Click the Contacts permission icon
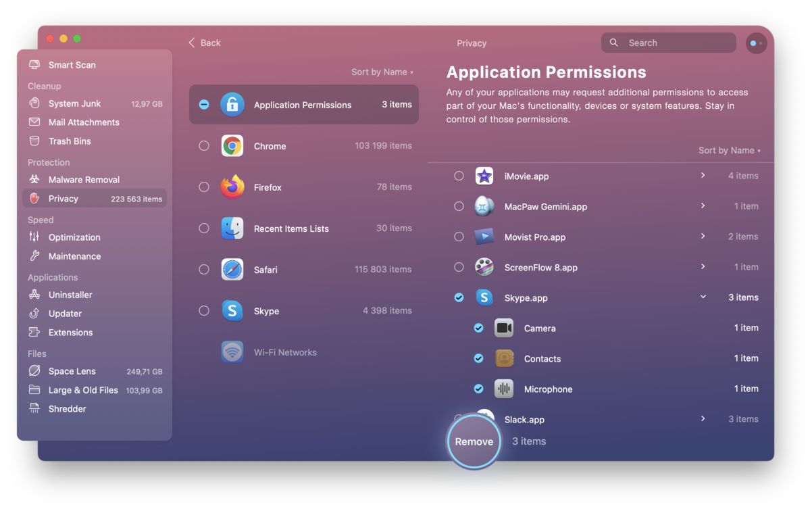 [x=504, y=359]
